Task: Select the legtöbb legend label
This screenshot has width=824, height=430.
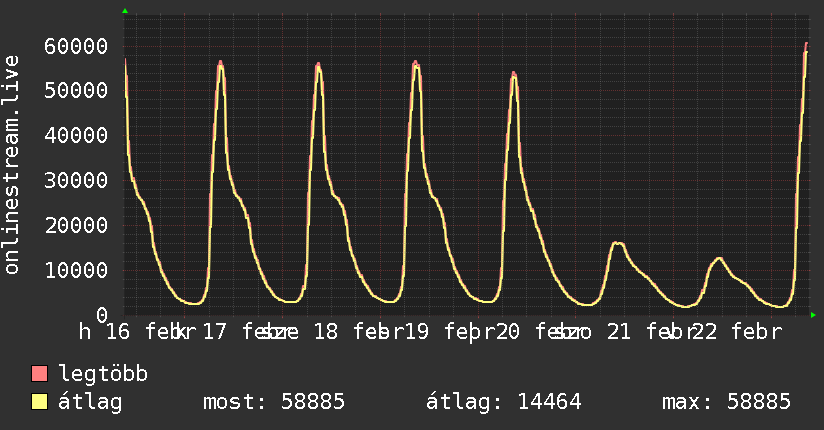Action: tap(103, 374)
